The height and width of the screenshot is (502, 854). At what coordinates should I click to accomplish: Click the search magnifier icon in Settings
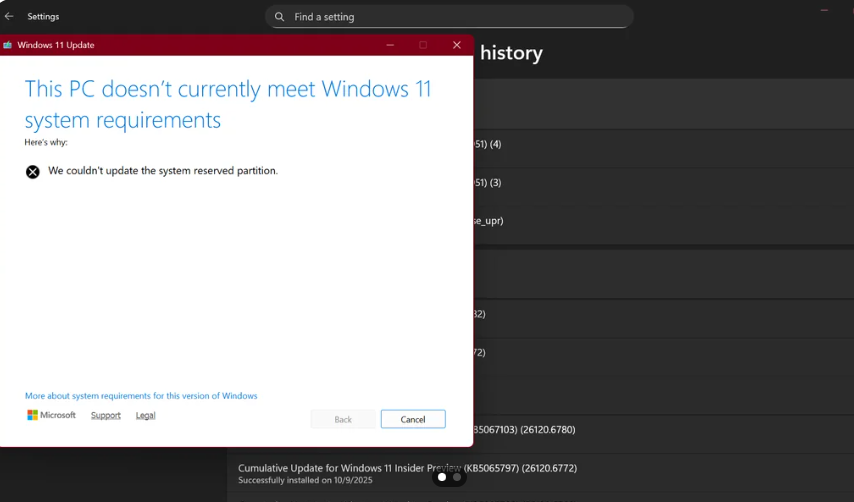tap(279, 17)
